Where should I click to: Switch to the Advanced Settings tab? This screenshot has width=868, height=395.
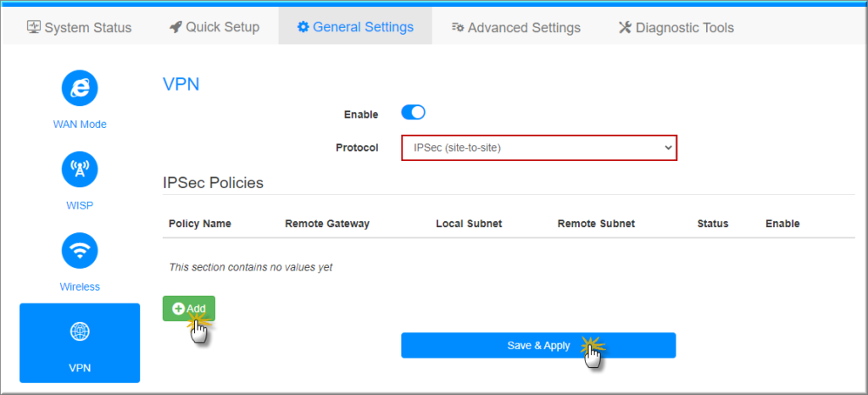tap(516, 27)
